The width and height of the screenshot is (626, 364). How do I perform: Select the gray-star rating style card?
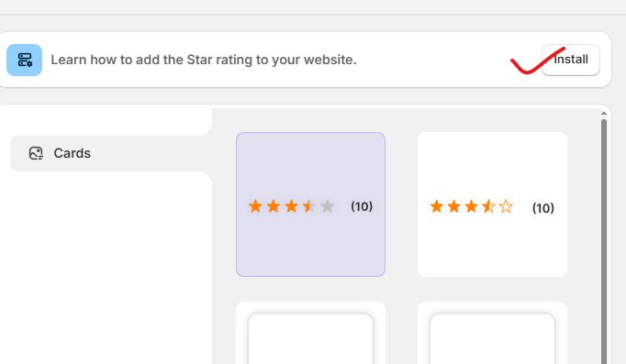(310, 204)
